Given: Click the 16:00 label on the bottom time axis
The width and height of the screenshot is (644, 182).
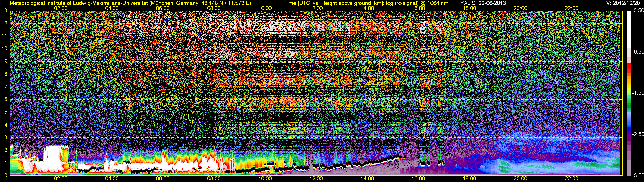Looking at the screenshot, I should coord(418,179).
